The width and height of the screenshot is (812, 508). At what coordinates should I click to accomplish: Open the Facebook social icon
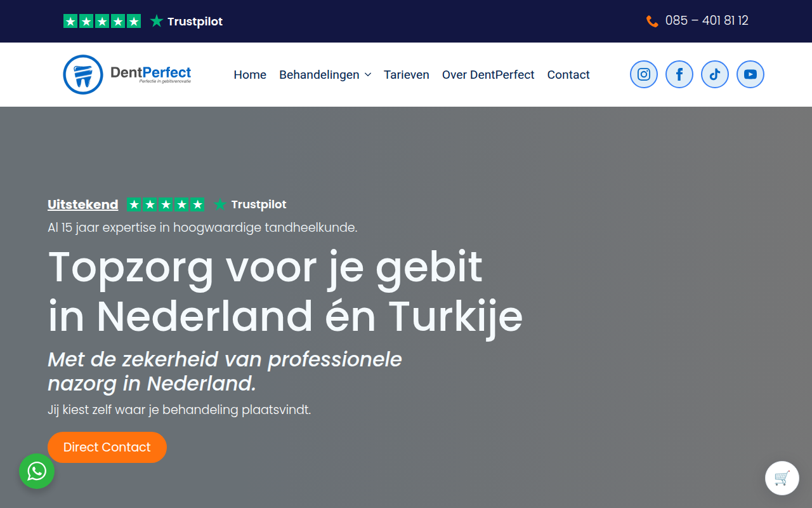tap(679, 74)
